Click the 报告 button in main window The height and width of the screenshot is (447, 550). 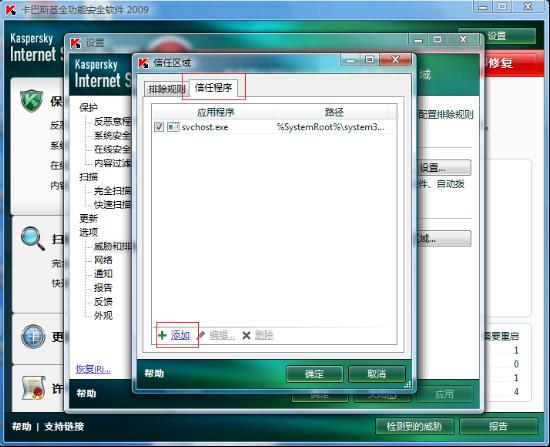pyautogui.click(x=498, y=426)
